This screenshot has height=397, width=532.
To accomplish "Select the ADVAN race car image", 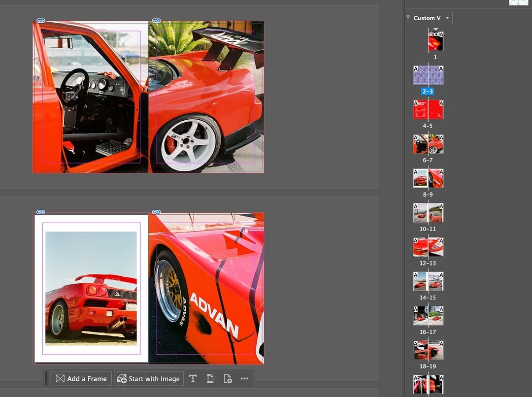I will point(206,289).
